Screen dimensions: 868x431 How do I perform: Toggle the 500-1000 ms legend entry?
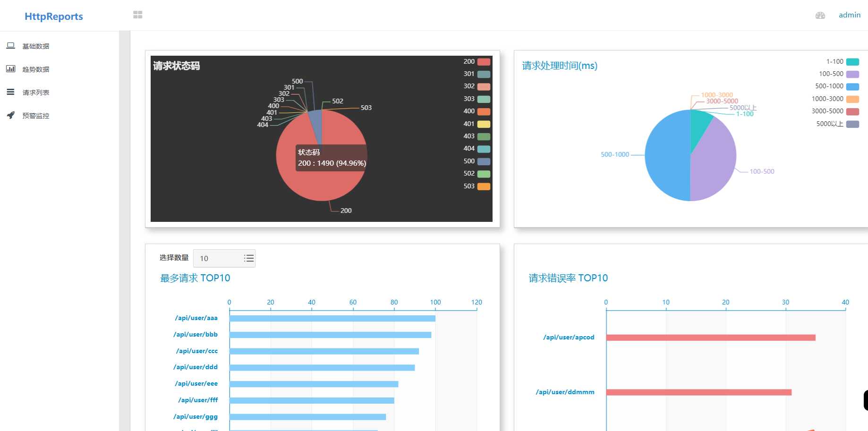(836, 86)
